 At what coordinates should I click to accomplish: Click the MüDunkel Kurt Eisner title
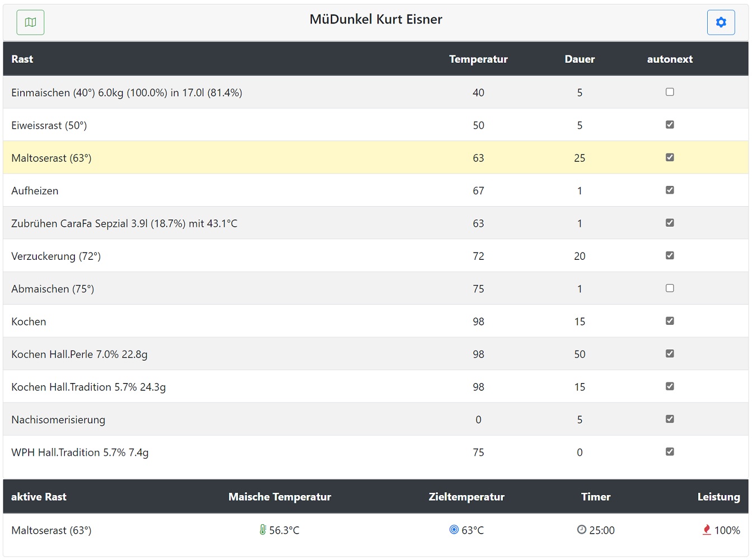pyautogui.click(x=376, y=20)
